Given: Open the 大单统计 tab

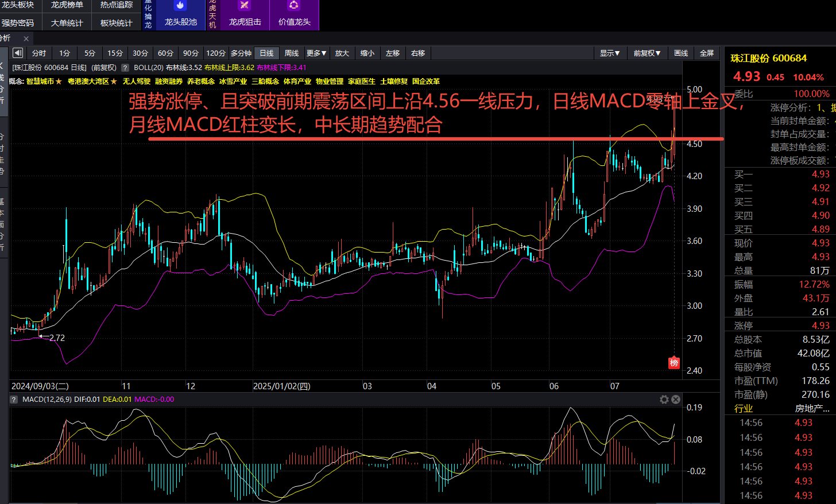Looking at the screenshot, I should 67,23.
